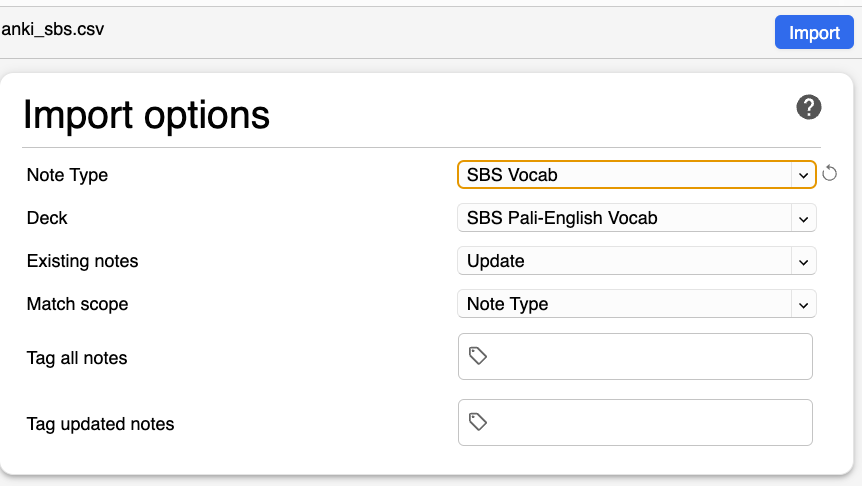The image size is (862, 486).
Task: Click the Tag updated notes label
Action: click(101, 424)
